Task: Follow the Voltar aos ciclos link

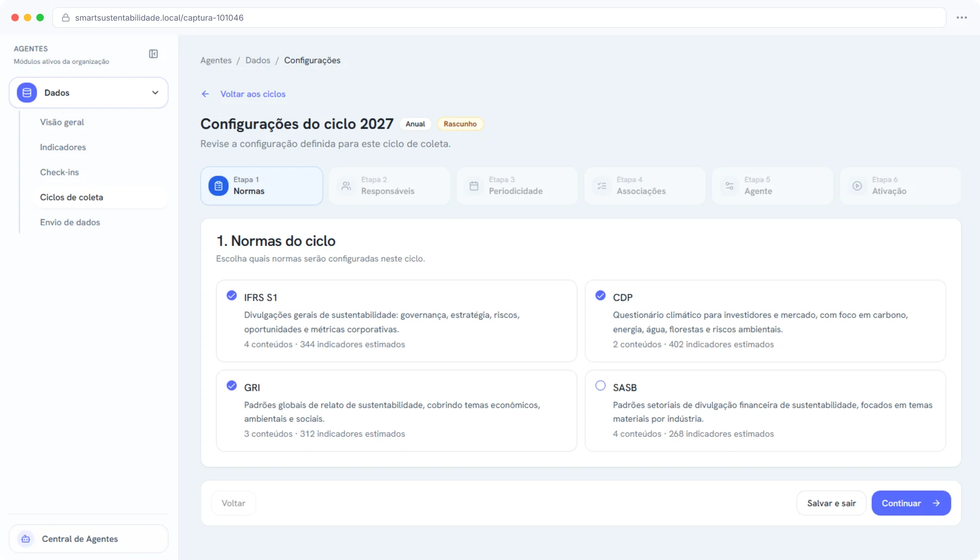Action: tap(253, 94)
